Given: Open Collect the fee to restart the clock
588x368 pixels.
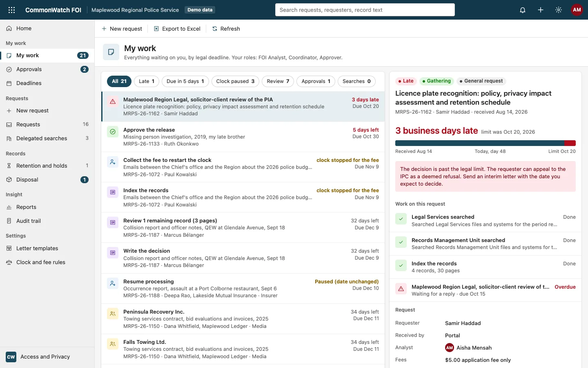Looking at the screenshot, I should (243, 167).
